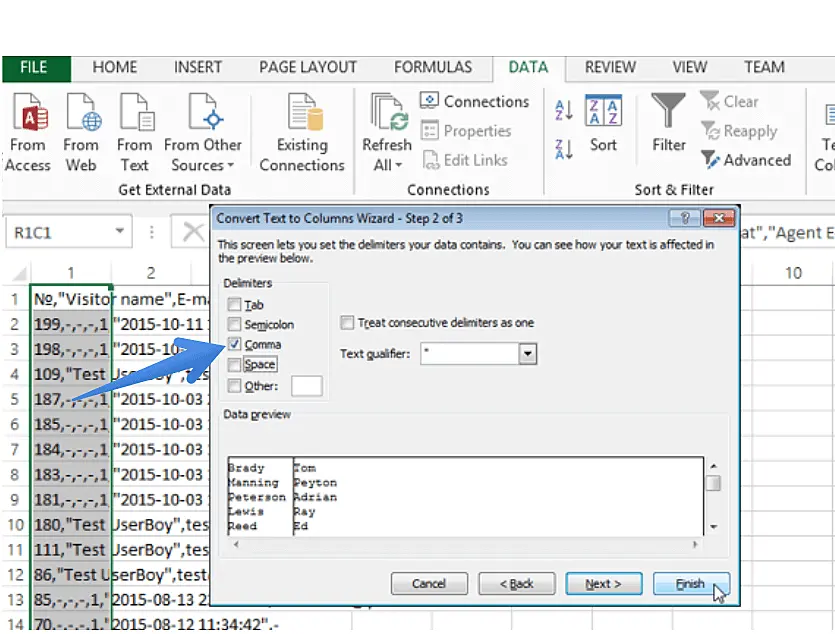
Task: Enable the Tab delimiter checkbox
Action: 234,305
